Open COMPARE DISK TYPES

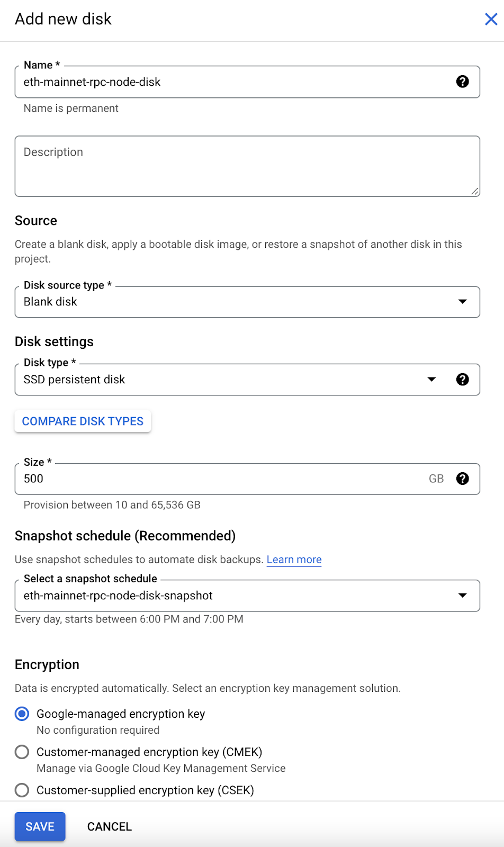click(82, 421)
